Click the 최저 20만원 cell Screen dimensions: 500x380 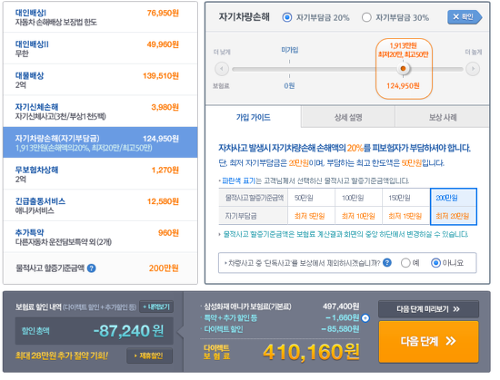click(x=453, y=216)
